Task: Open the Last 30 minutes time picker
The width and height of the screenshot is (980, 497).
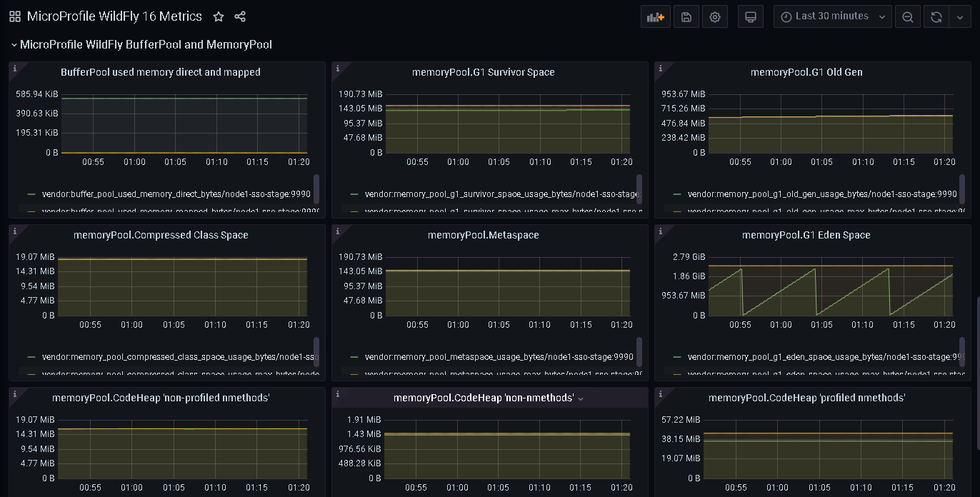Action: 832,16
